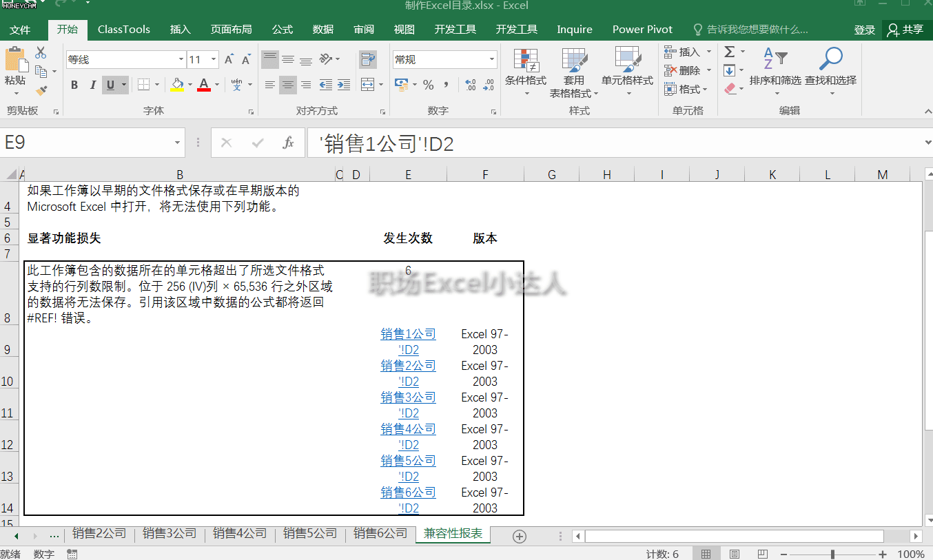
Task: Expand the formula bar
Action: point(927,143)
